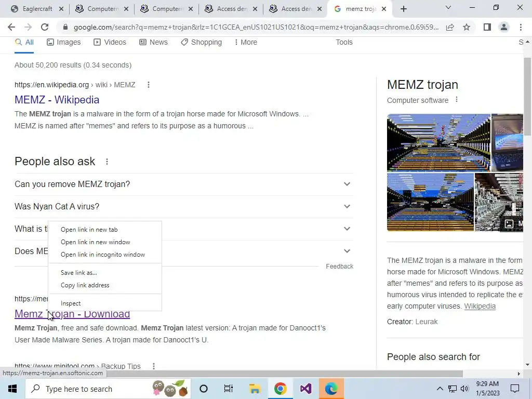Click the taskbar search box

(x=108, y=389)
